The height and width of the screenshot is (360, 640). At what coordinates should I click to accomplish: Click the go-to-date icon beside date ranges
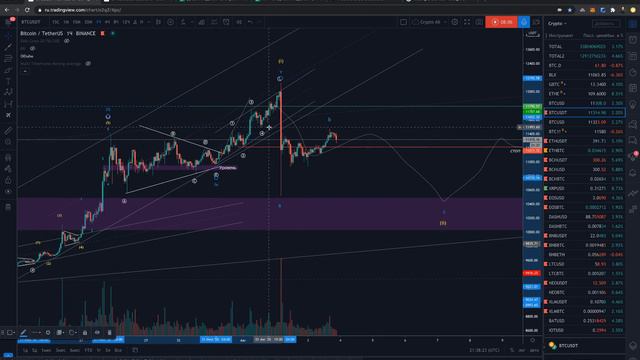135,350
